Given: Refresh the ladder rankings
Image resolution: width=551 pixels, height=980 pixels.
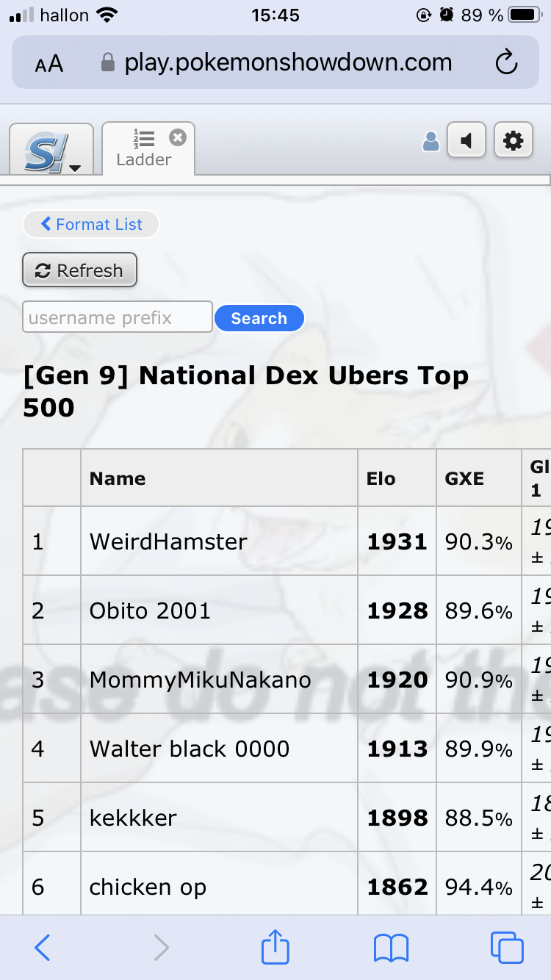Looking at the screenshot, I should pyautogui.click(x=79, y=270).
